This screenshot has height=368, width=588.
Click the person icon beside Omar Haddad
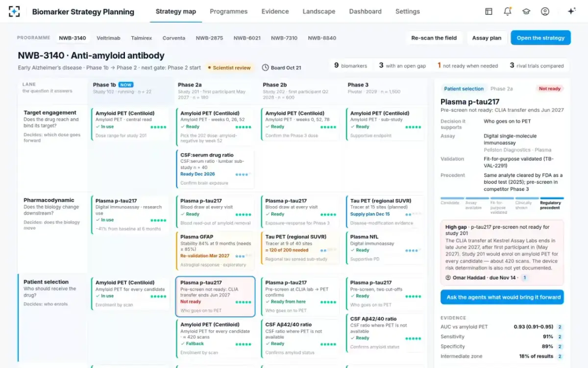[448, 278]
